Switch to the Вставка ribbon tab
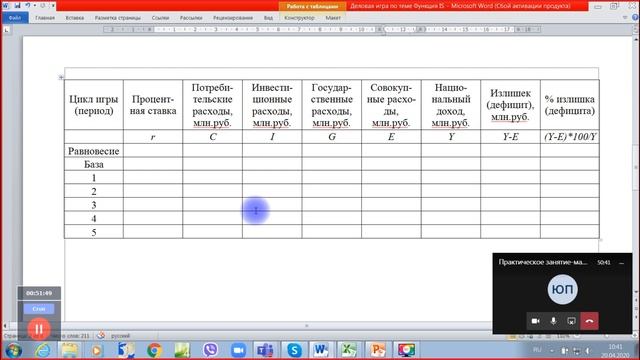Image resolution: width=640 pixels, height=360 pixels. 75,18
